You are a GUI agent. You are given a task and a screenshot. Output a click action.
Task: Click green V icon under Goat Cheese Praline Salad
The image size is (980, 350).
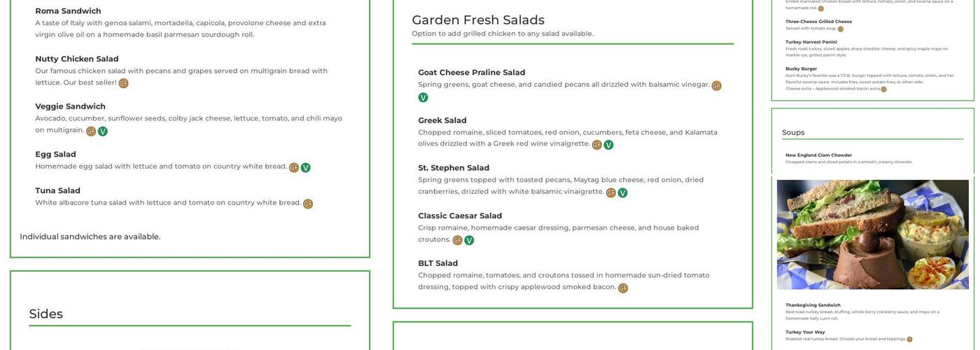(423, 97)
